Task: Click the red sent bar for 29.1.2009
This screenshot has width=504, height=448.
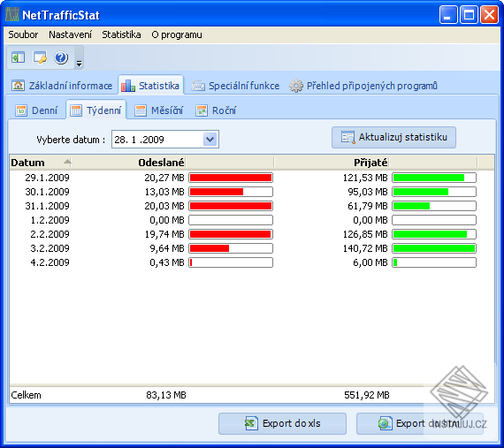Action: tap(231, 178)
